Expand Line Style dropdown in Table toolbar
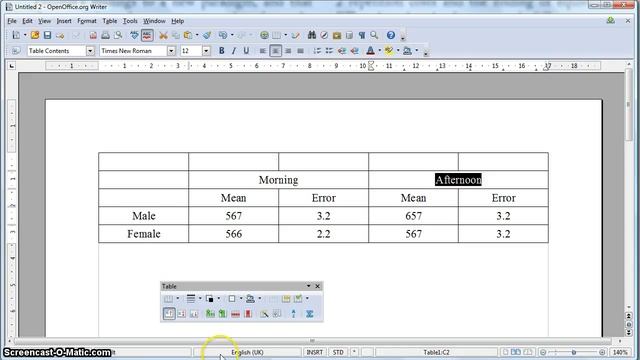 point(200,299)
